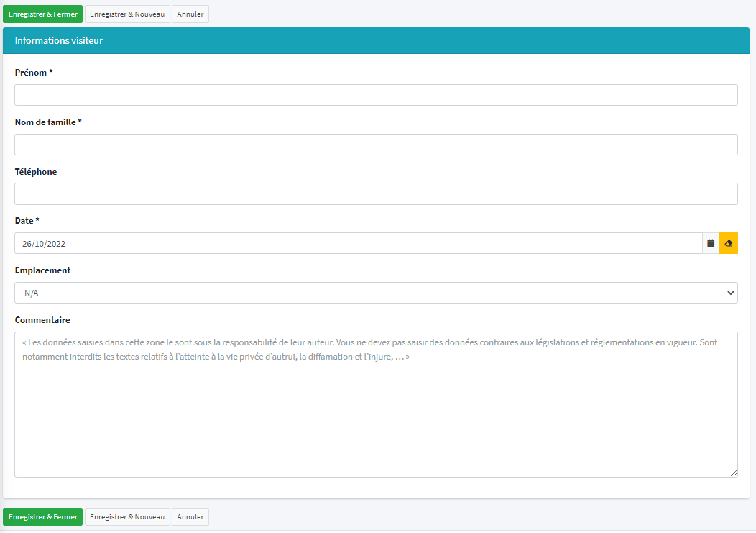This screenshot has height=533, width=756.
Task: Select the Téléphone input box
Action: point(376,193)
